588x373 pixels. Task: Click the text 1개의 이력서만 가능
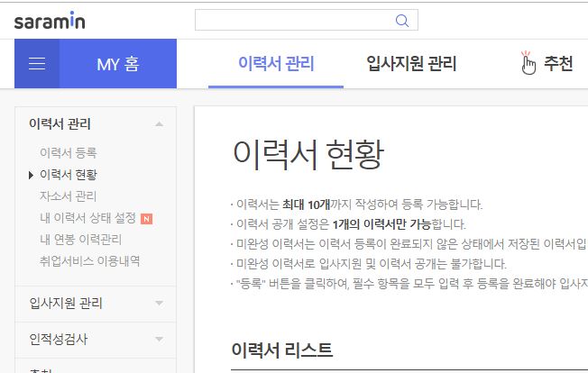coord(381,224)
